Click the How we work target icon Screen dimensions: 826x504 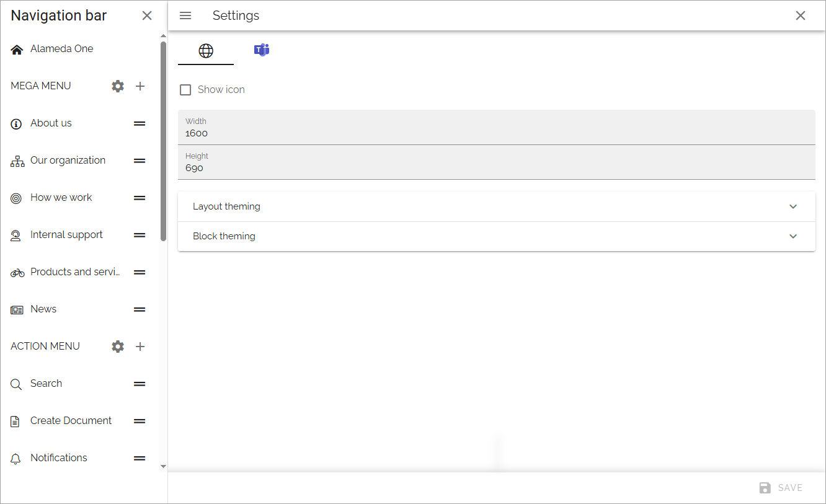pyautogui.click(x=16, y=199)
